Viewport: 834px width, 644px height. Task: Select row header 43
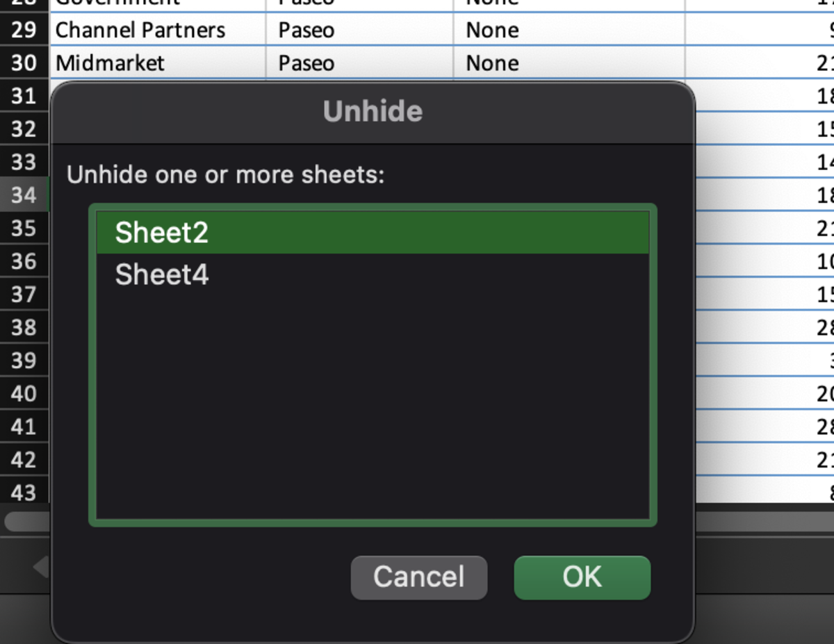[x=24, y=493]
